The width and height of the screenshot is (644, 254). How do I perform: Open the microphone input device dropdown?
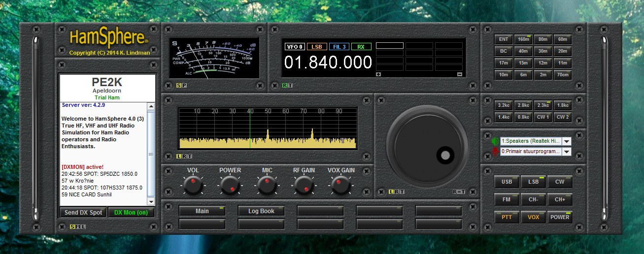click(x=566, y=152)
